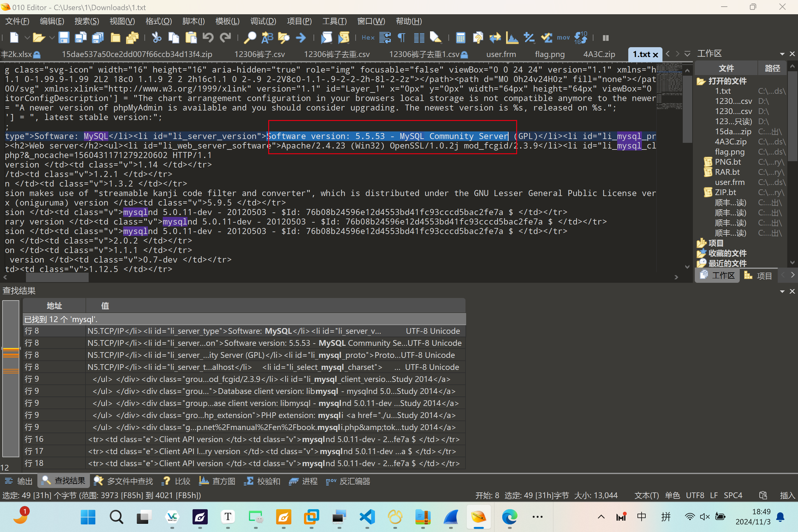Toggle show whitespace pilcrow
Viewport: 798px width, 532px height.
pyautogui.click(x=402, y=38)
